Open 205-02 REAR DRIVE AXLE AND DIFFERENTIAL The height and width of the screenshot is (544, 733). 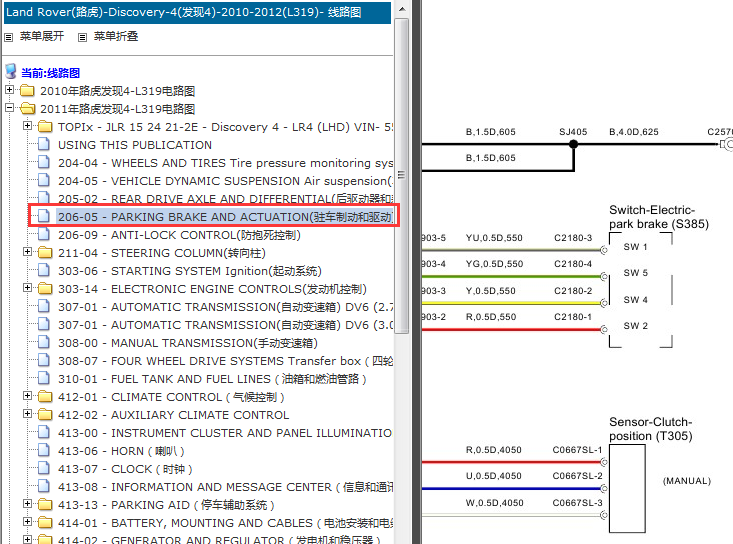[225, 199]
